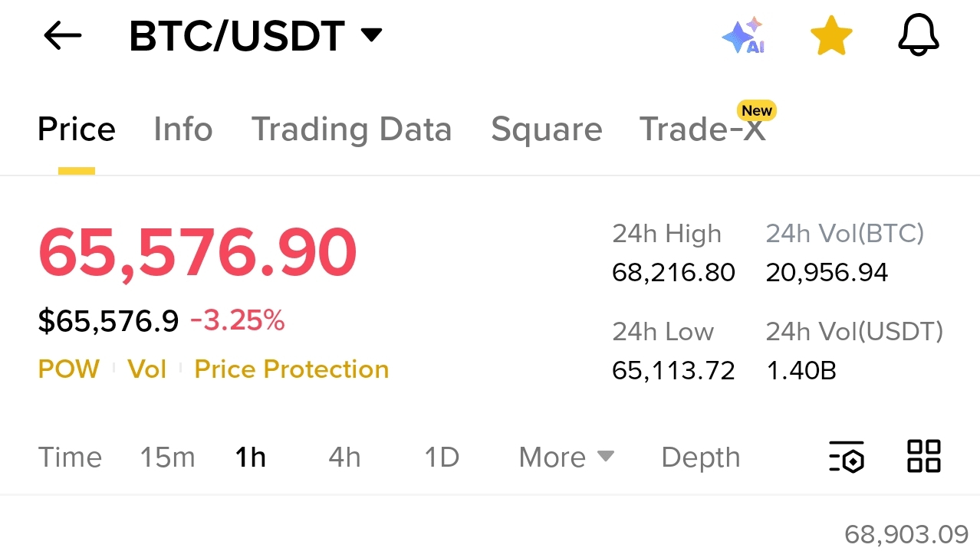This screenshot has width=980, height=551.
Task: Open the Trade-X tab marked New
Action: point(702,129)
